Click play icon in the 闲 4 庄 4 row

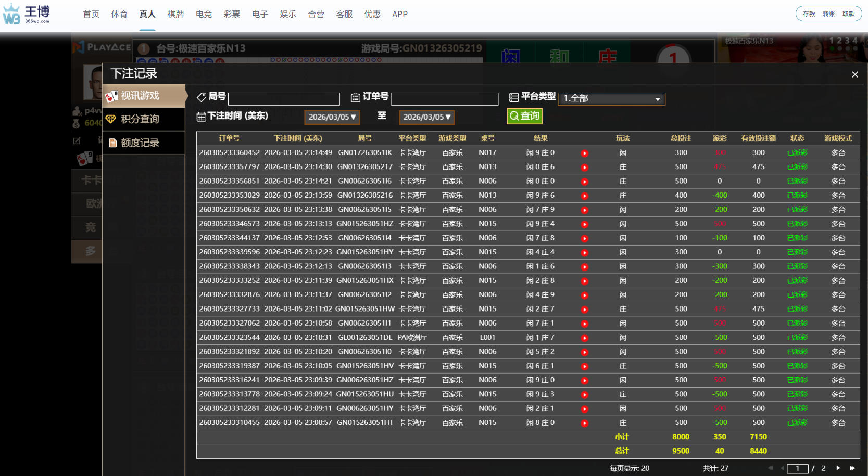585,253
